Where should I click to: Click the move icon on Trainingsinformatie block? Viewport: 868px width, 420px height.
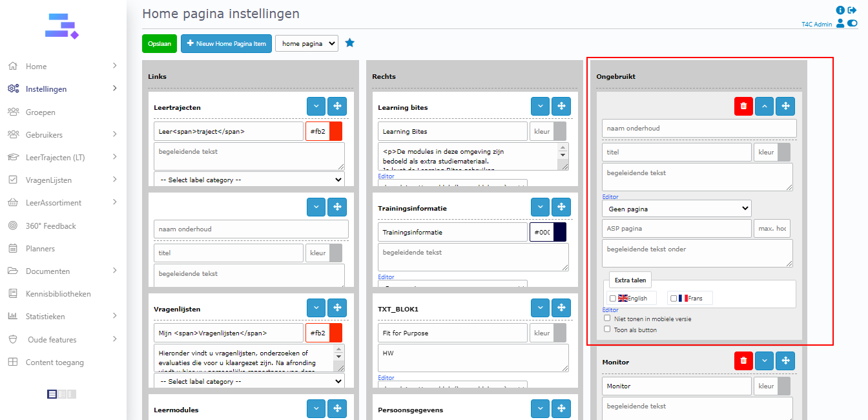coord(561,207)
